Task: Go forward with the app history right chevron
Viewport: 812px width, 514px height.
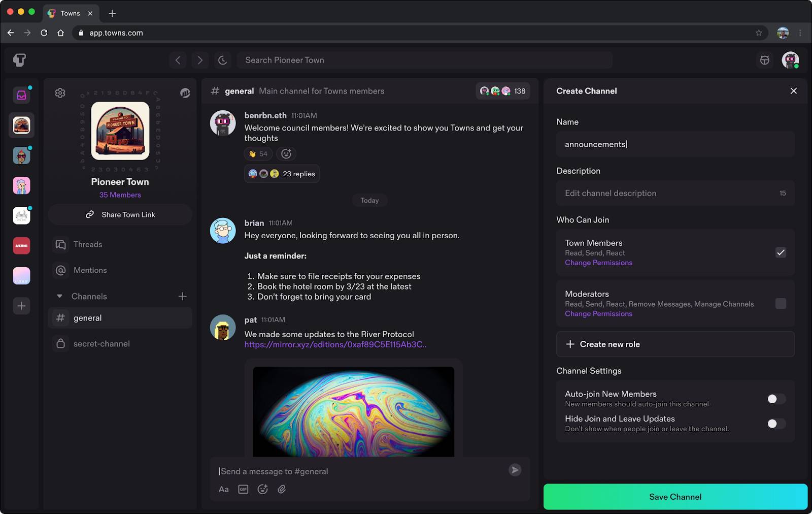Action: coord(200,60)
